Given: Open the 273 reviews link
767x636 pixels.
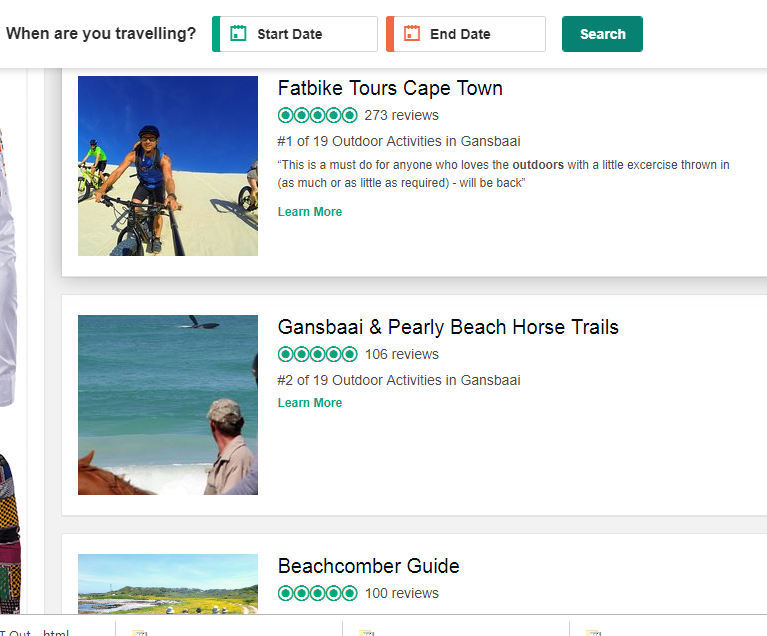Looking at the screenshot, I should [x=401, y=115].
